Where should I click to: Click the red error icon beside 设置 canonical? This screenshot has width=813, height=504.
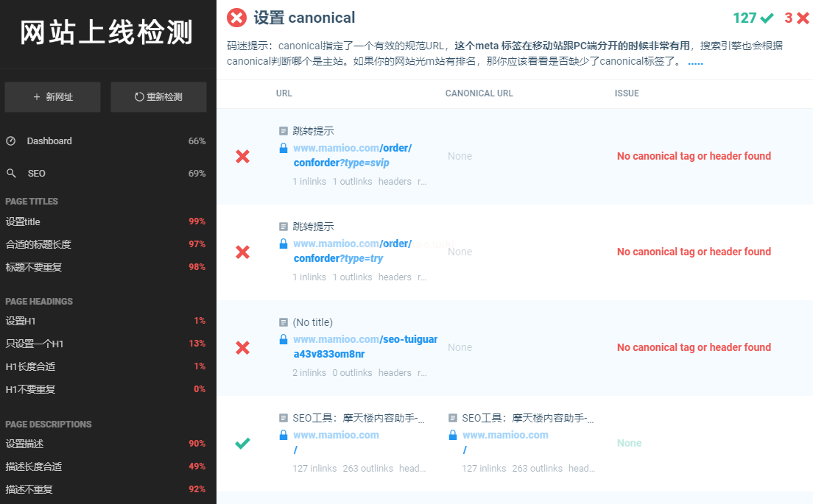[x=237, y=18]
